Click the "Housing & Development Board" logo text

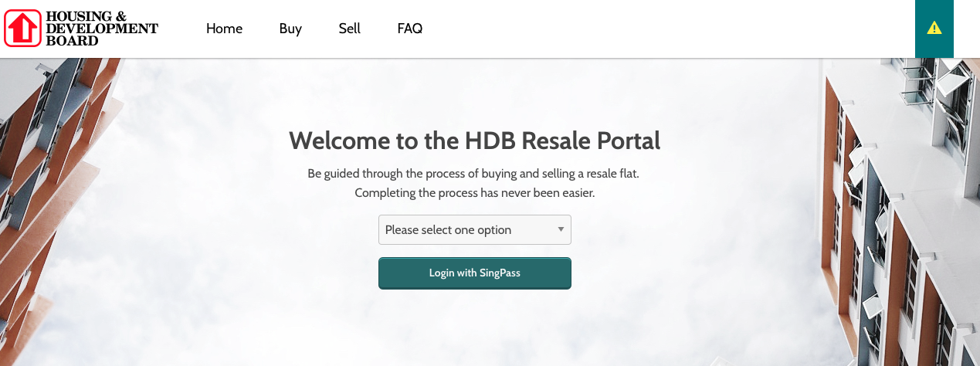(x=102, y=29)
